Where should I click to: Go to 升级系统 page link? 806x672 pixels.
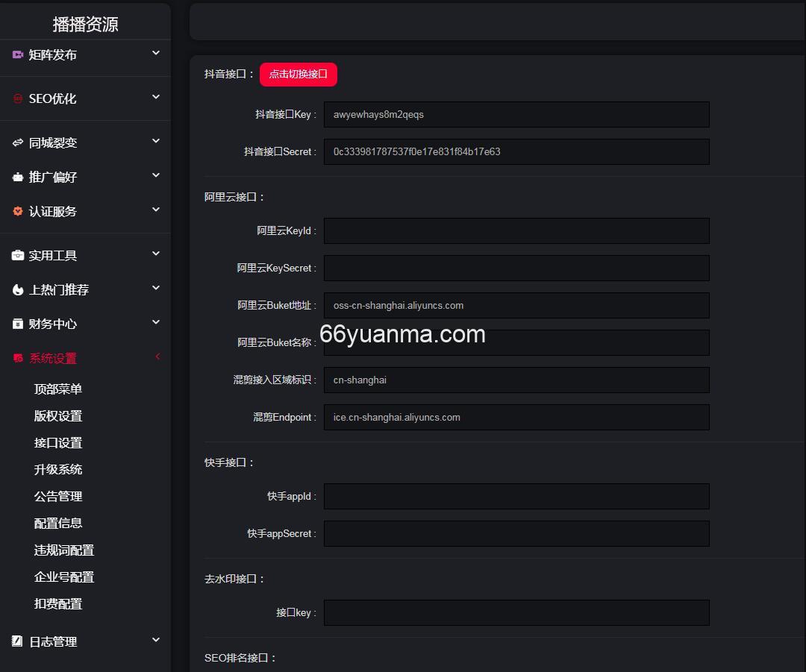(58, 470)
